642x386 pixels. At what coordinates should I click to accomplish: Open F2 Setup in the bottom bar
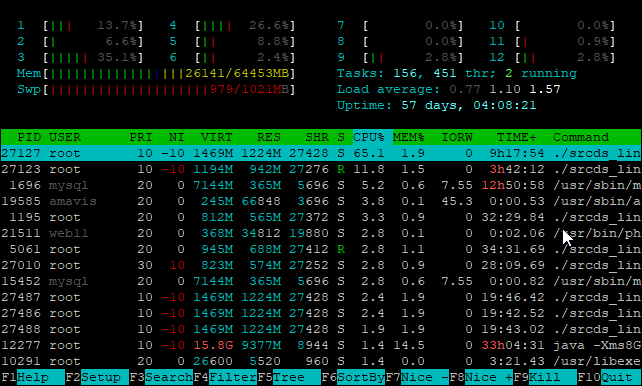[97, 377]
